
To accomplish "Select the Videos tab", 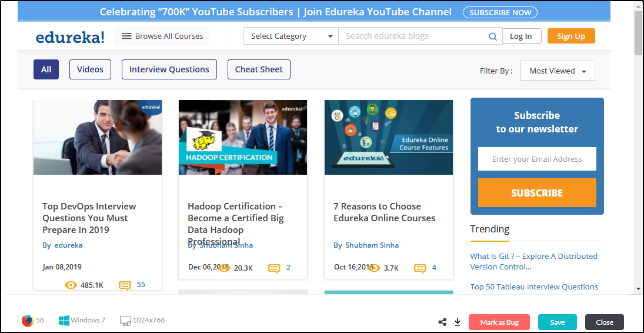I will coord(90,69).
